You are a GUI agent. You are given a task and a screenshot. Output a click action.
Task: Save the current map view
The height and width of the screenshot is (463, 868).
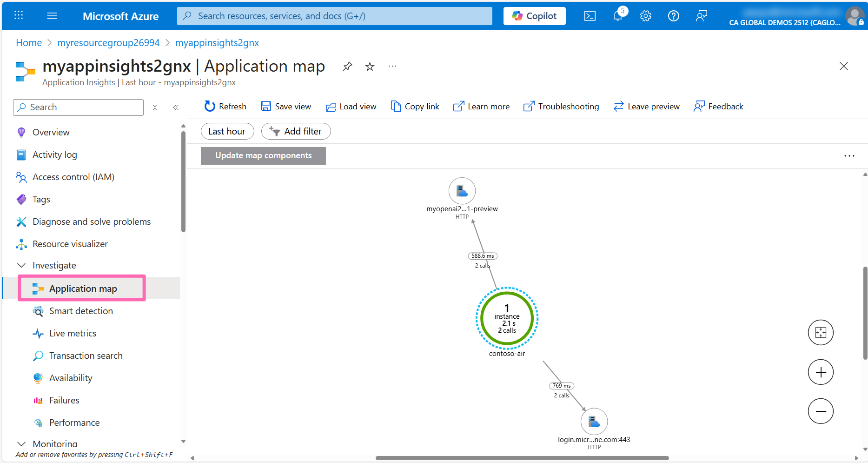[x=286, y=106]
